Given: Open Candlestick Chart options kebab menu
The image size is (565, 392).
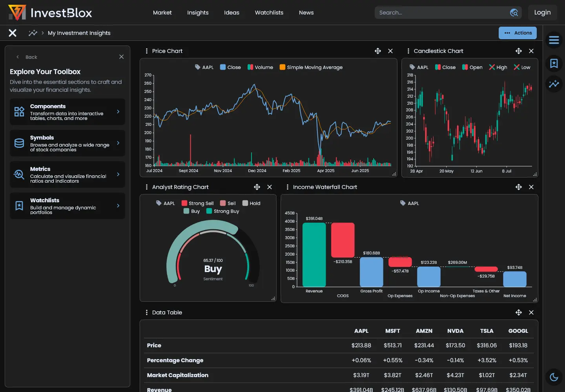Looking at the screenshot, I should coord(408,51).
